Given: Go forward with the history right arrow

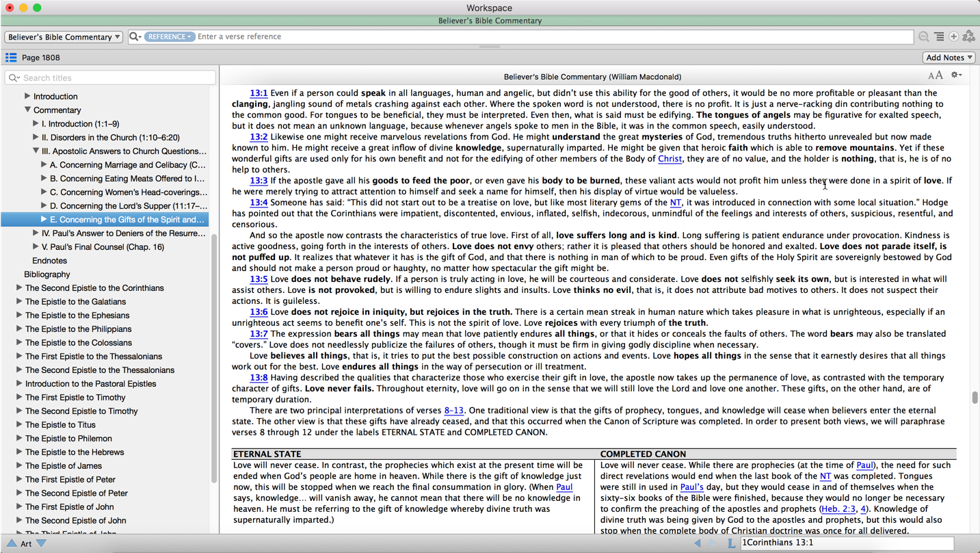Looking at the screenshot, I should click(x=713, y=543).
